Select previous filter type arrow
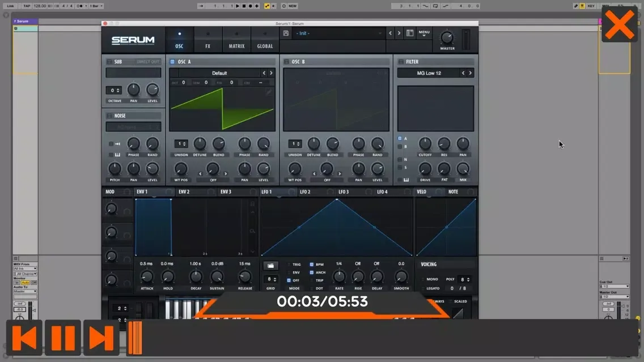644x362 pixels. click(x=463, y=73)
